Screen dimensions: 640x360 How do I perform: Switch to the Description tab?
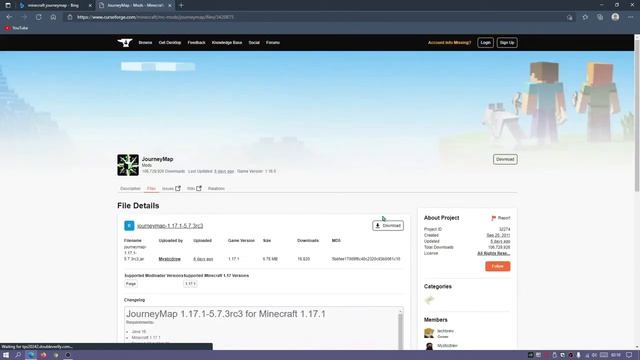130,189
